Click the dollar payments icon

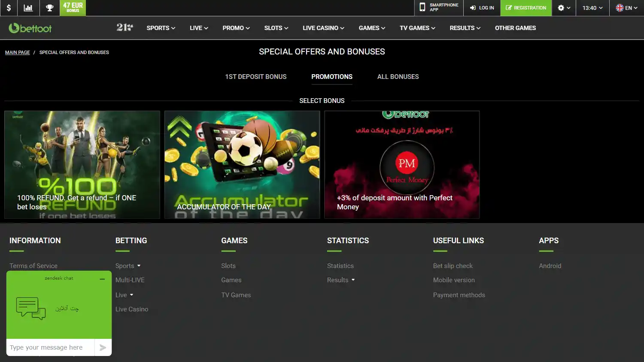click(x=9, y=8)
